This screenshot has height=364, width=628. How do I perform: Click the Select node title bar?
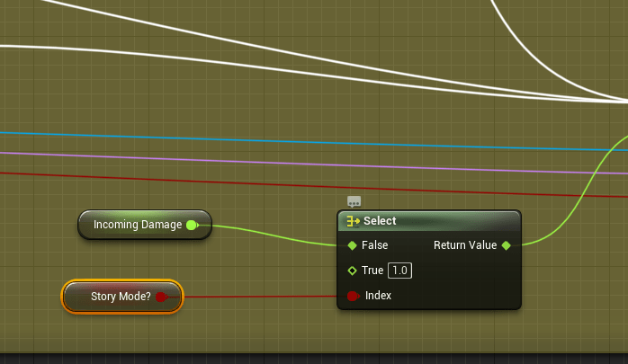click(432, 221)
